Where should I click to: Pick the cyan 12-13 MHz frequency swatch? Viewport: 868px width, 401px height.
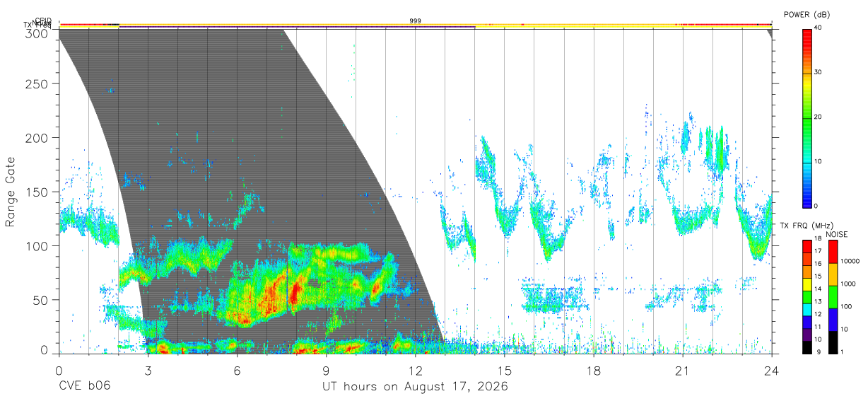(808, 309)
